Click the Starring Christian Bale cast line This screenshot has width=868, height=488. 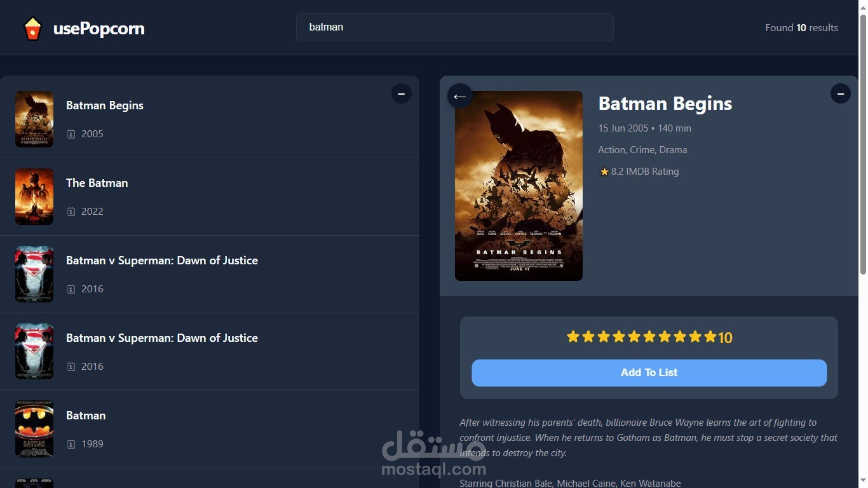570,484
